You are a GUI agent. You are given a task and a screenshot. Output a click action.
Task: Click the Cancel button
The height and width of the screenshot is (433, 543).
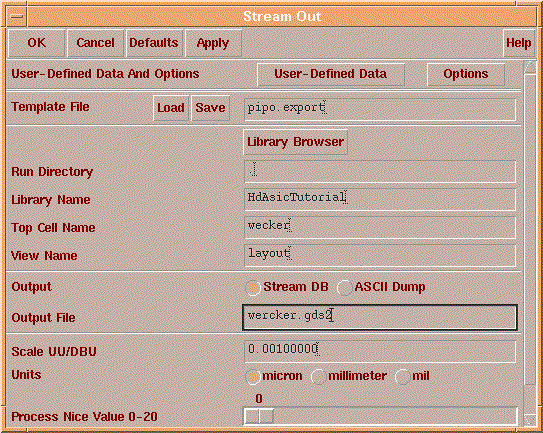(95, 43)
